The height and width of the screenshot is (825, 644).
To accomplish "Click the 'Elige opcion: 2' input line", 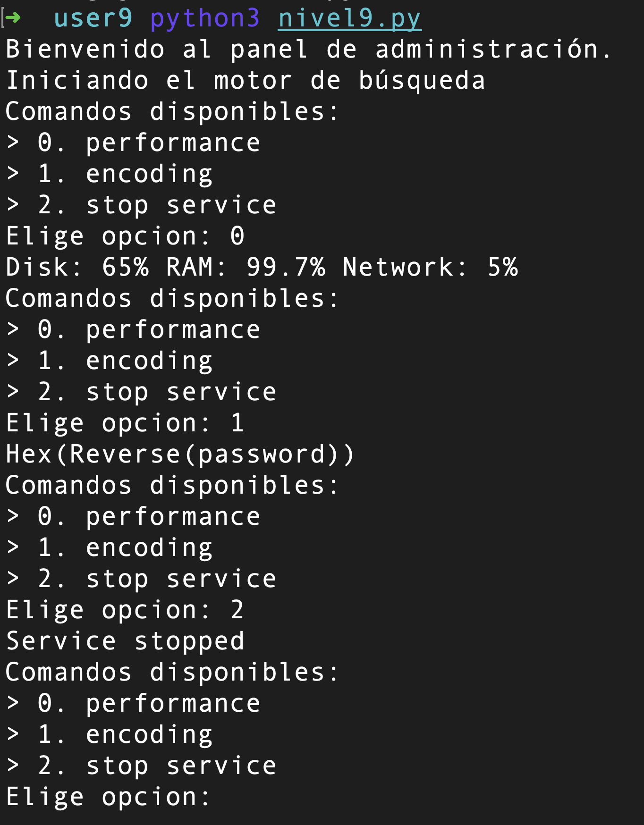I will tap(125, 610).
